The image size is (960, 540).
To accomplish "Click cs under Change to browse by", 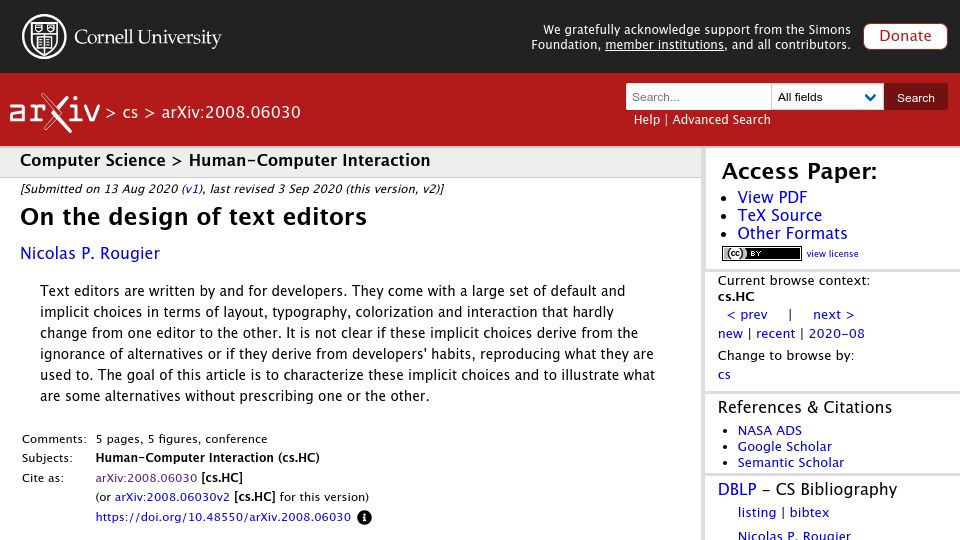I will pos(724,375).
